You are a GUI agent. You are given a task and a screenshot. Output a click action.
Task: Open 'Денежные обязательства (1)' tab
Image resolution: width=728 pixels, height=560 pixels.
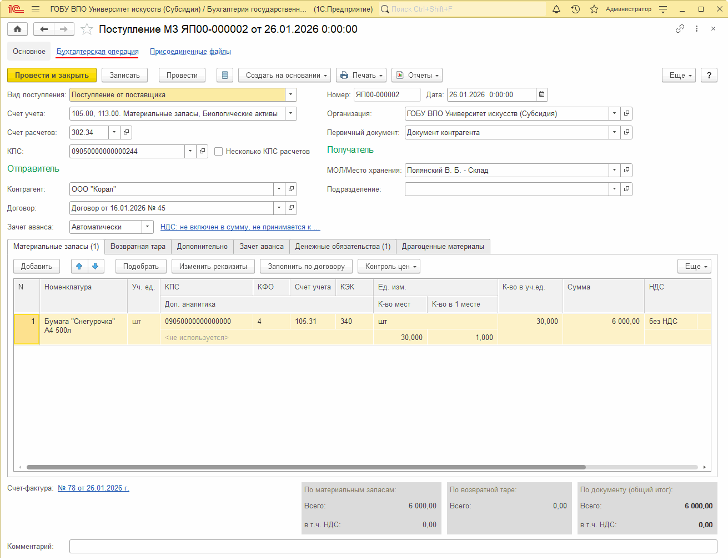pos(343,247)
